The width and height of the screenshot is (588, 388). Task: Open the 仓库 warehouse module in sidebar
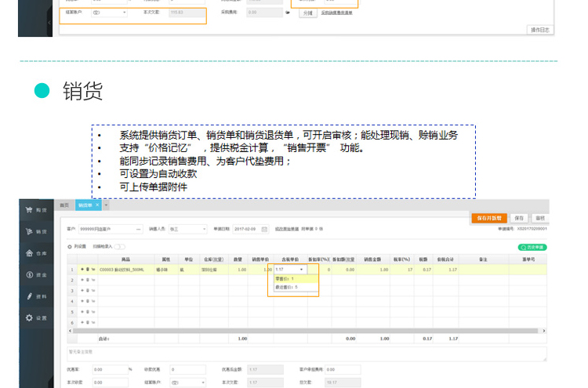point(36,253)
